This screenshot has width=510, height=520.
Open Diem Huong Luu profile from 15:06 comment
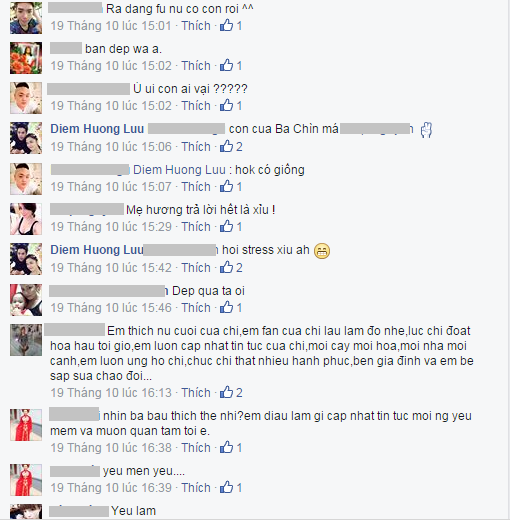97,129
